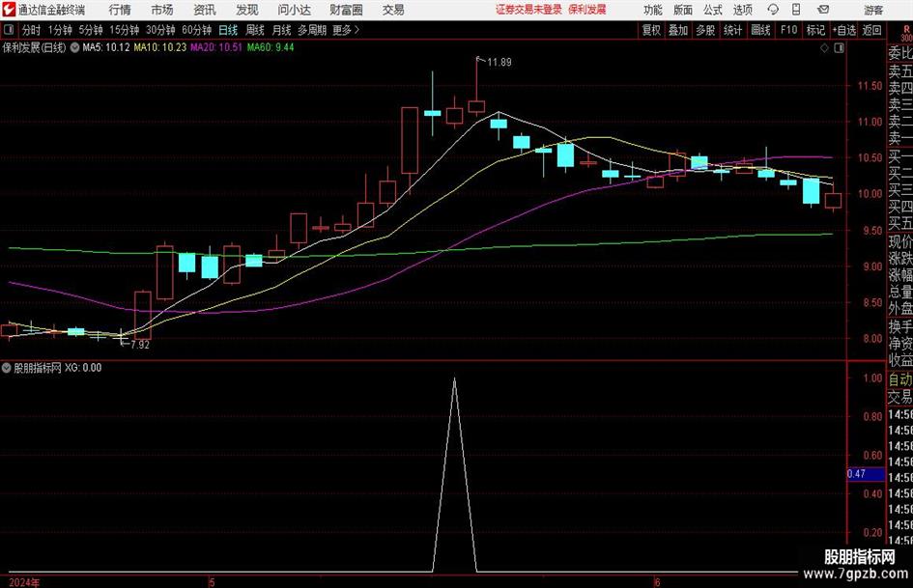Click the MA10: 10.23 indicator value
This screenshot has width=913, height=588.
click(x=160, y=47)
